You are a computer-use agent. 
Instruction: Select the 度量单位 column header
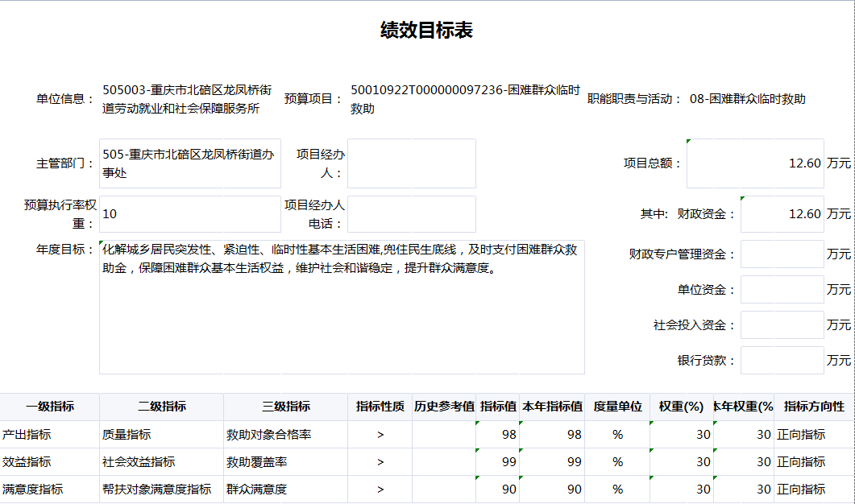[x=617, y=407]
